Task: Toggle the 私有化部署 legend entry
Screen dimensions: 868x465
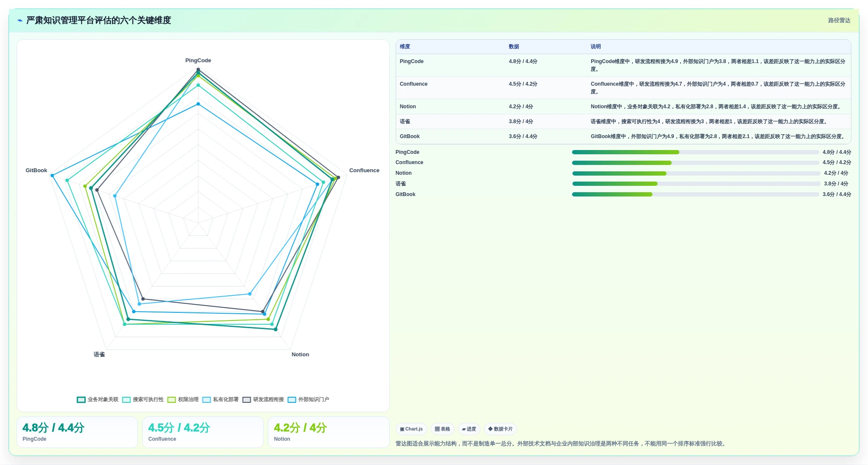Action: [x=220, y=399]
